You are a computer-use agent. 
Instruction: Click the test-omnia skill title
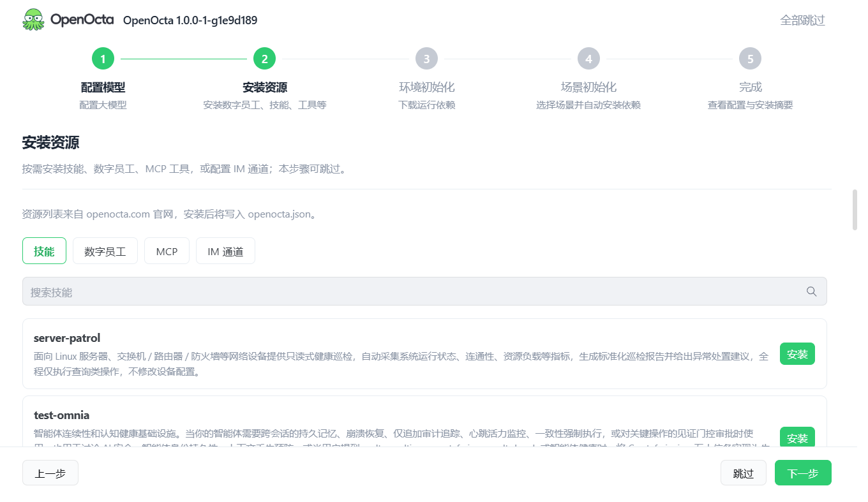click(x=62, y=415)
